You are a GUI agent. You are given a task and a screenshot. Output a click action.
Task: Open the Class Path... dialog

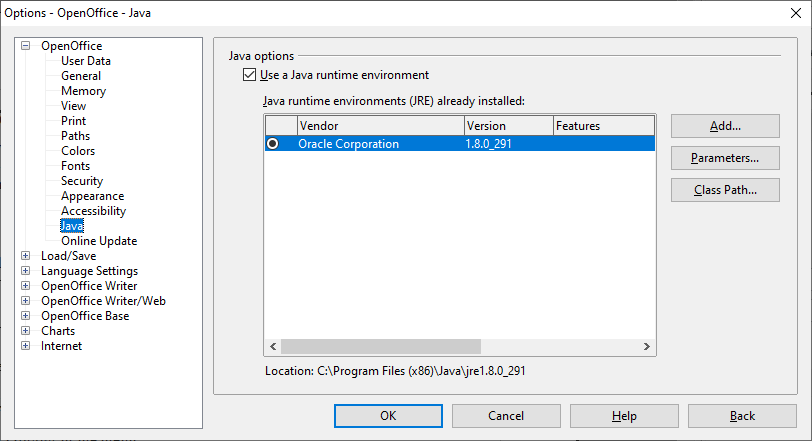pyautogui.click(x=725, y=190)
